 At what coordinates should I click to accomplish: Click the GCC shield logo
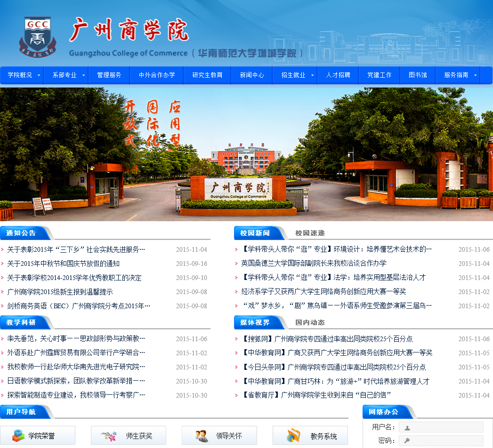click(38, 37)
